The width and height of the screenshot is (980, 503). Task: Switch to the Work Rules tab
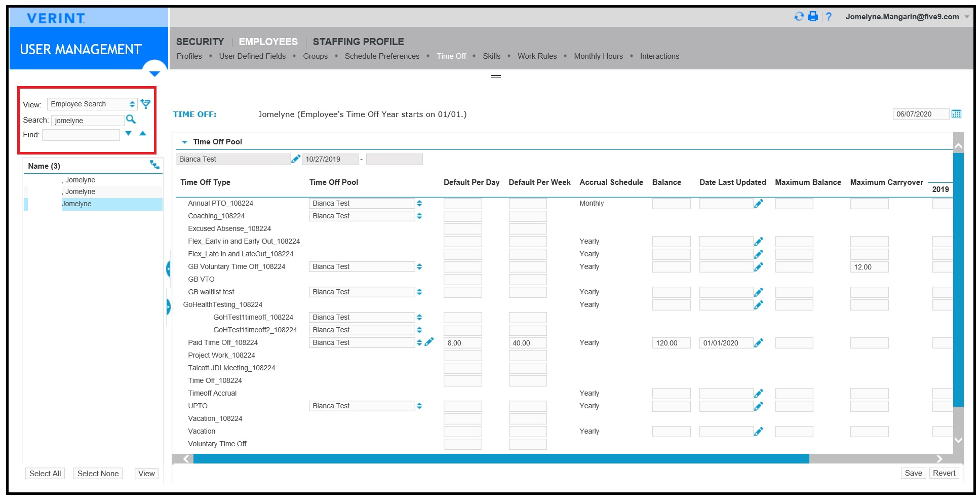(x=537, y=56)
